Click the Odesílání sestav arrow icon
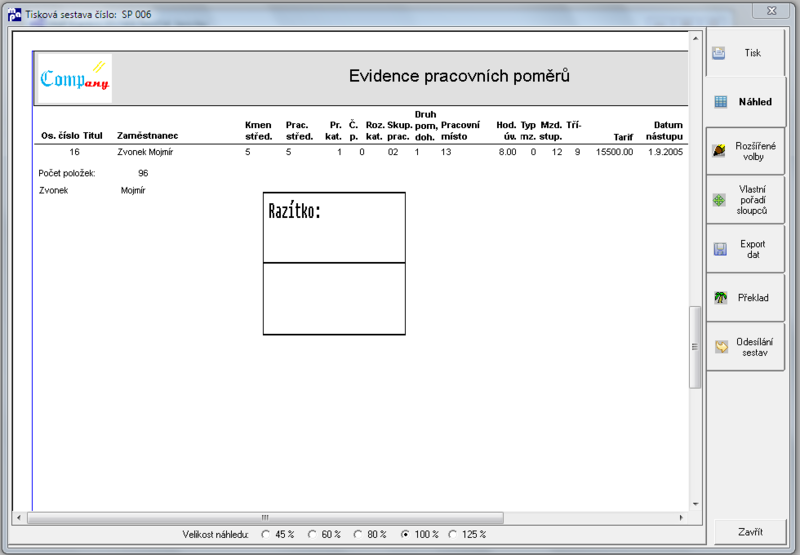The image size is (800, 555). (721, 347)
